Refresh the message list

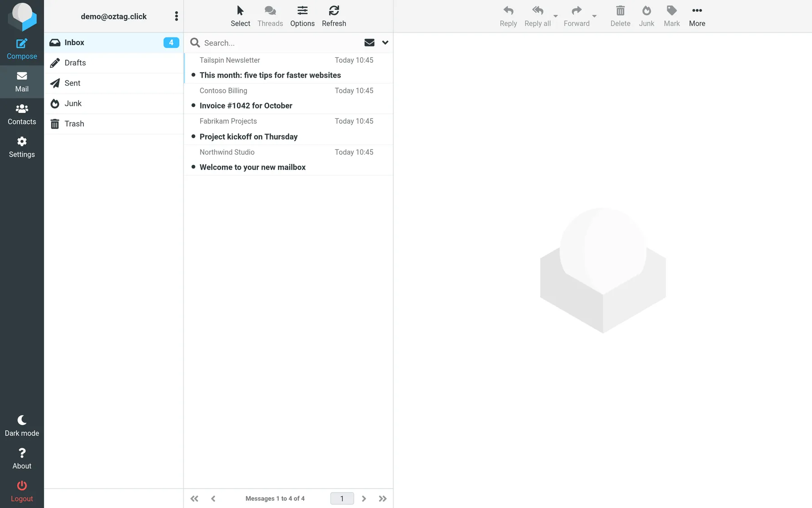[334, 16]
